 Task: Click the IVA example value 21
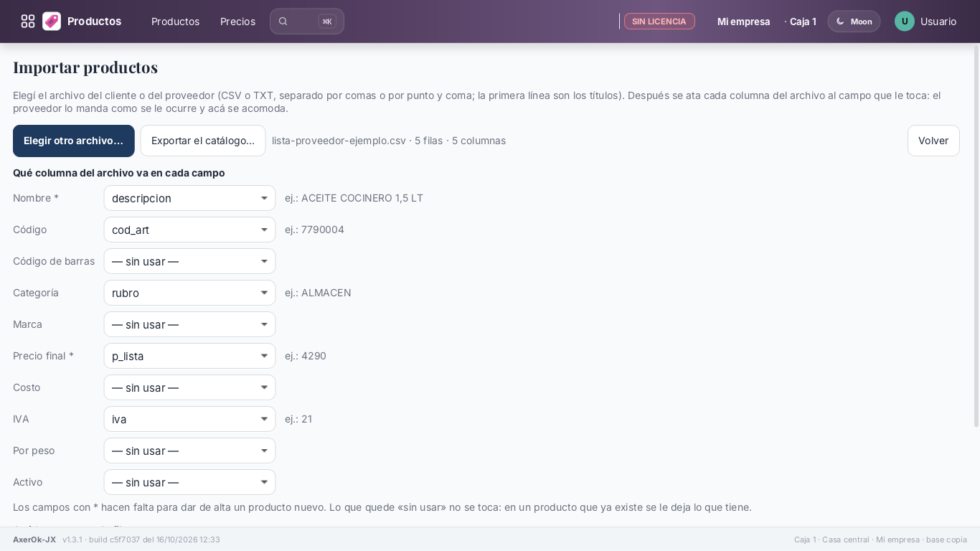click(306, 419)
